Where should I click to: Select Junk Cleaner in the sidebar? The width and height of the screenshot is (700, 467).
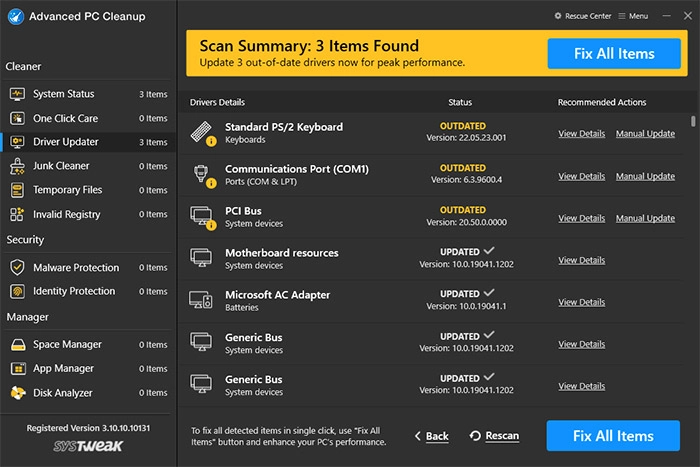(88, 166)
